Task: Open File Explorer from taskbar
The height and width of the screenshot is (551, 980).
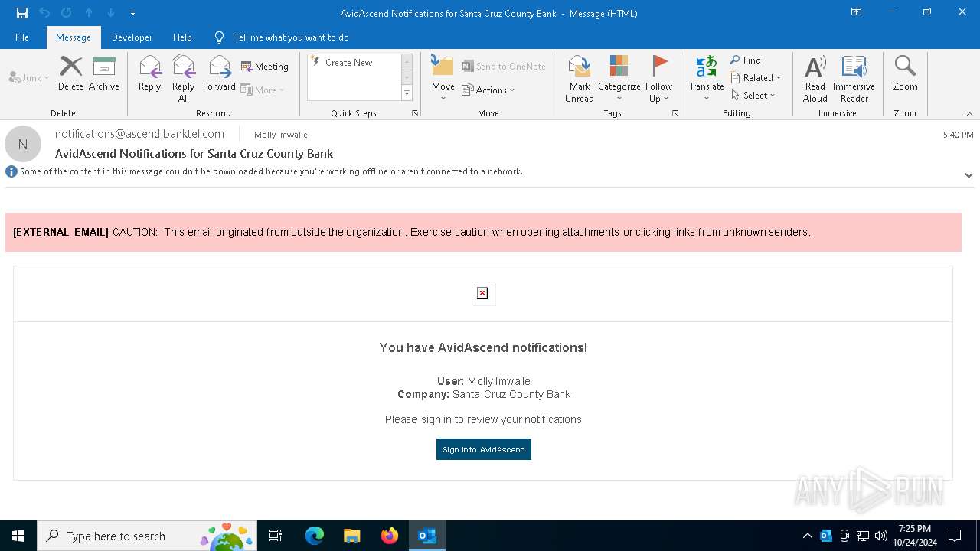Action: 351,536
